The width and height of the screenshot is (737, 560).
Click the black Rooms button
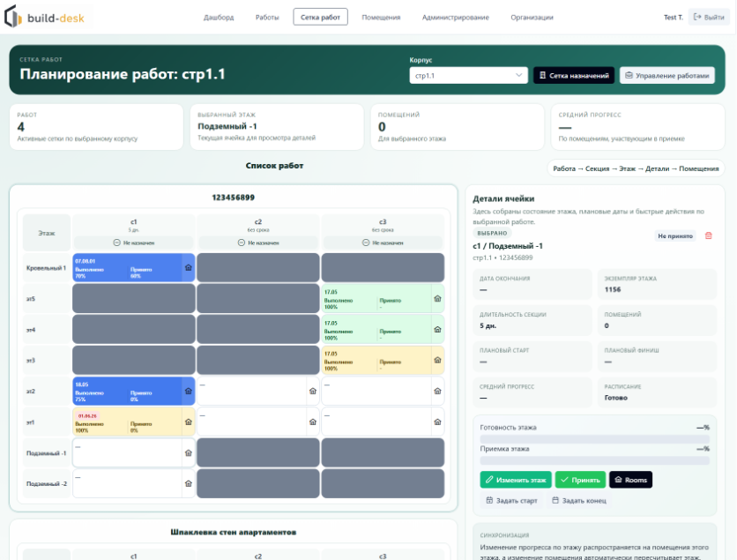click(631, 480)
